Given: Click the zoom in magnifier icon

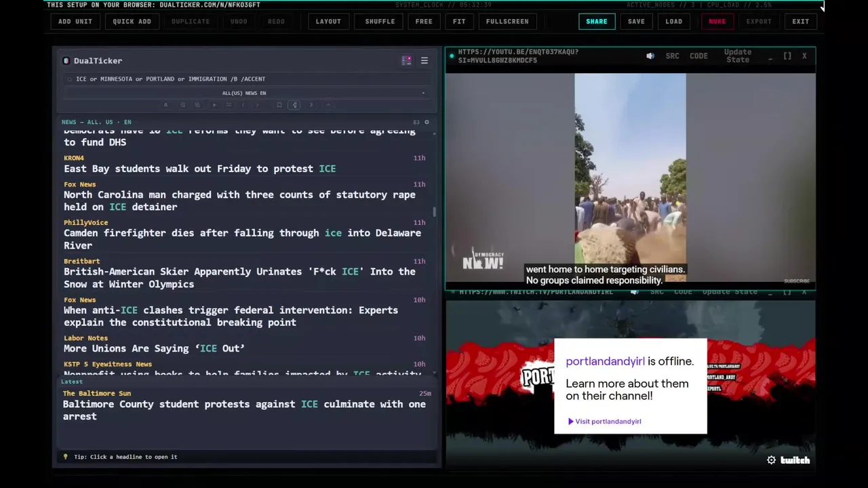Looking at the screenshot, I should 197,105.
